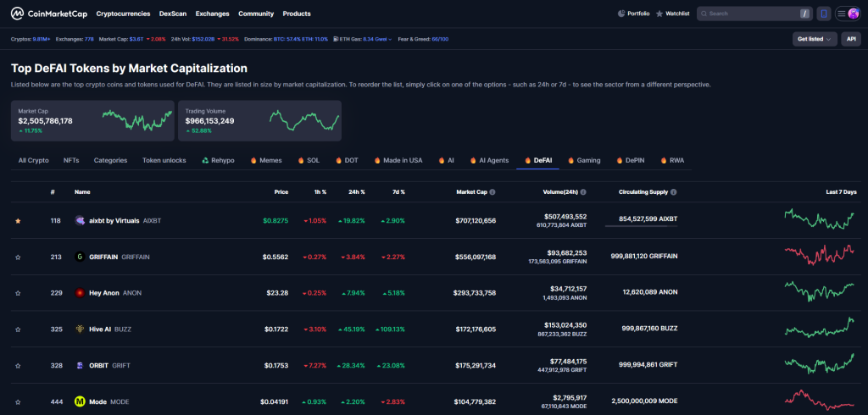Click the aixbt by Virtuals coin icon
The width and height of the screenshot is (868, 415).
[80, 220]
